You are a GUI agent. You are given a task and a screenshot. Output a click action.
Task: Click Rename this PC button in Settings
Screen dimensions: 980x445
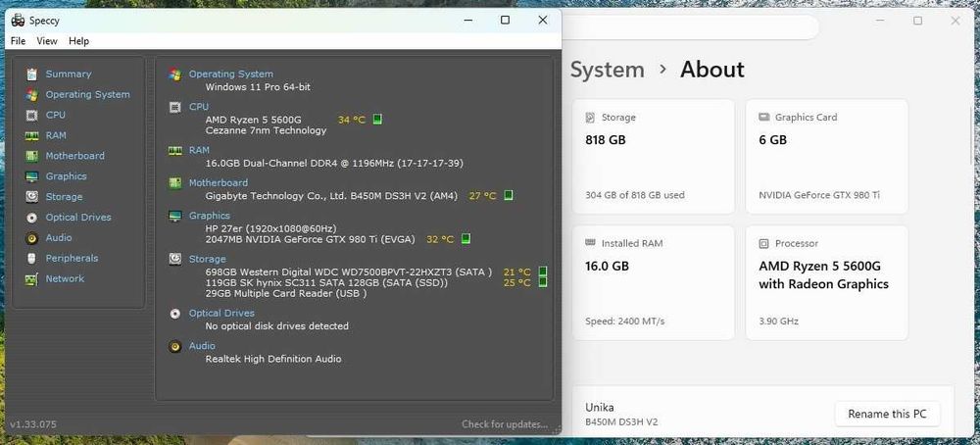click(x=887, y=414)
